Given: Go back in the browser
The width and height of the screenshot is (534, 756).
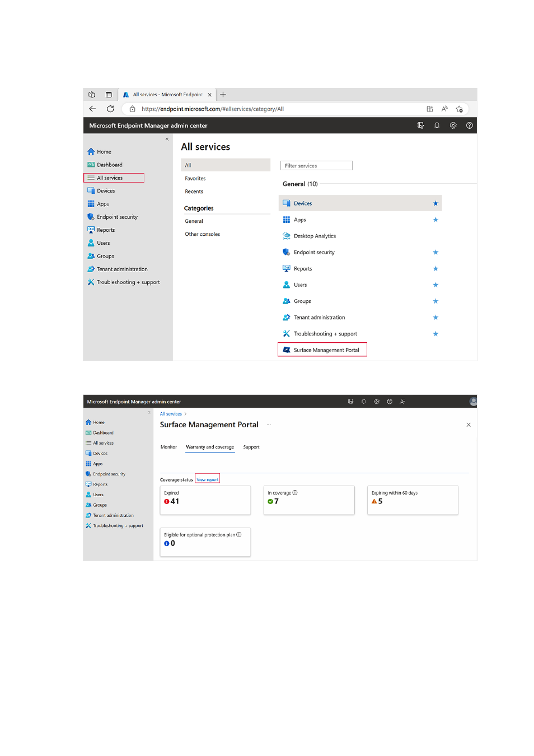Looking at the screenshot, I should click(93, 109).
